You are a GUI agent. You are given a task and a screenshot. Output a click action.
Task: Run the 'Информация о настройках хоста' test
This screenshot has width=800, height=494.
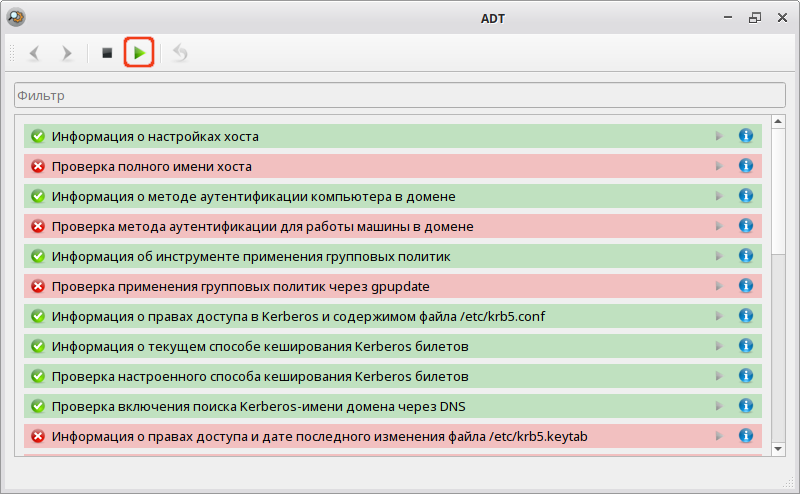tap(718, 136)
